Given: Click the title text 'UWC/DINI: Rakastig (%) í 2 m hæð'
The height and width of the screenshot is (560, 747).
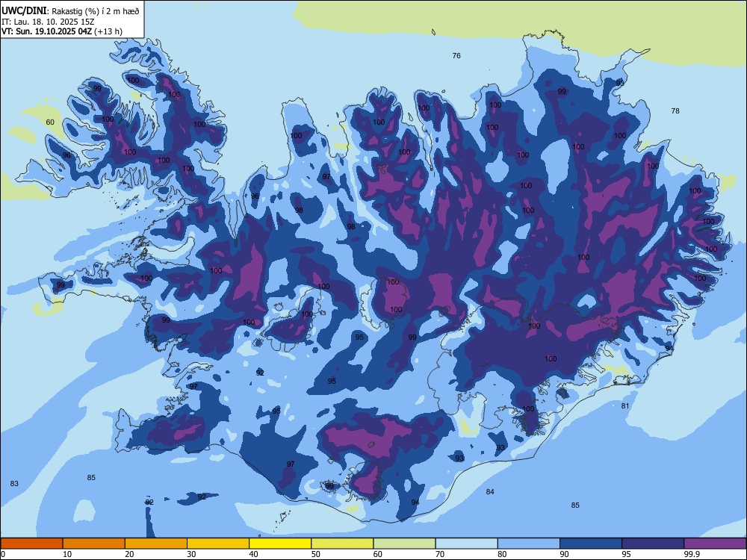Looking at the screenshot, I should [x=70, y=11].
